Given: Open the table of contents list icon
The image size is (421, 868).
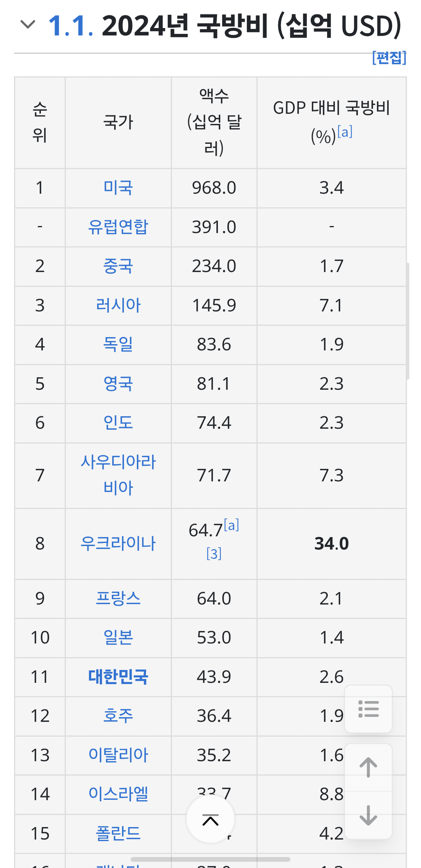Looking at the screenshot, I should tap(368, 709).
